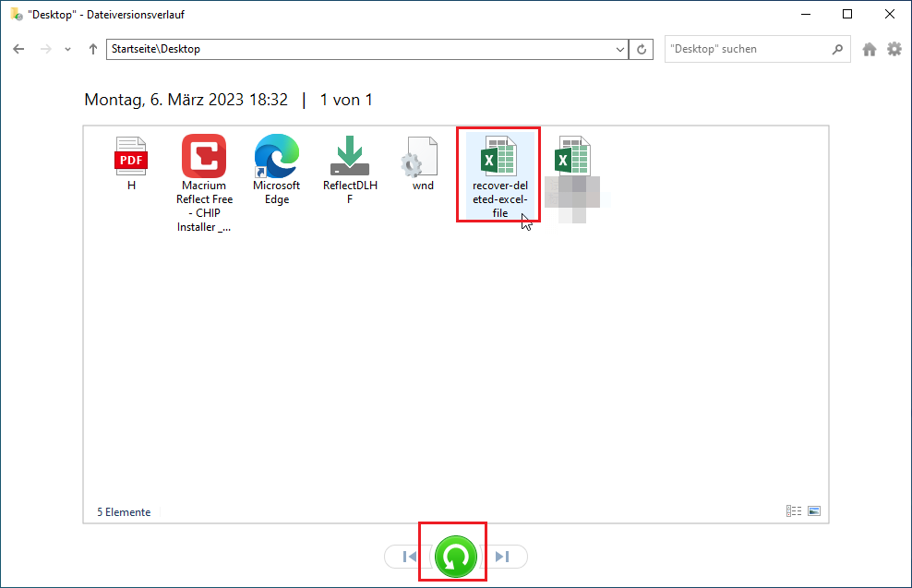912x588 pixels.
Task: Click the 5 Elemente status text
Action: coord(124,511)
